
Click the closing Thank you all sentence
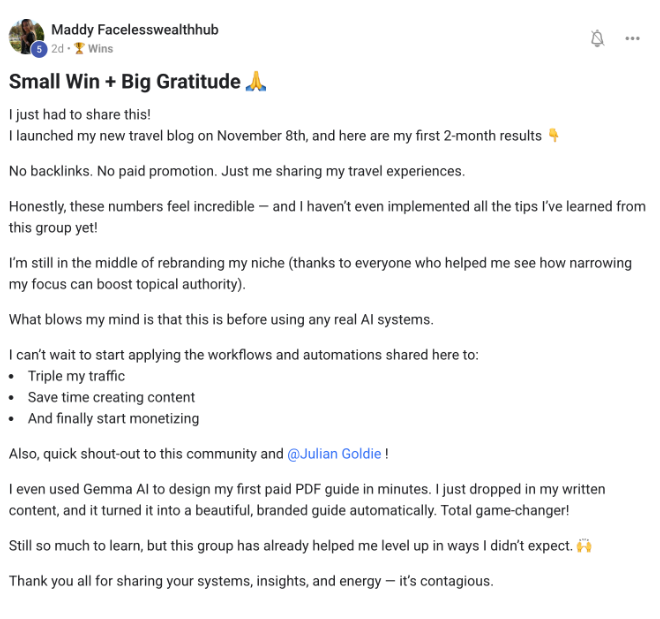(x=251, y=581)
